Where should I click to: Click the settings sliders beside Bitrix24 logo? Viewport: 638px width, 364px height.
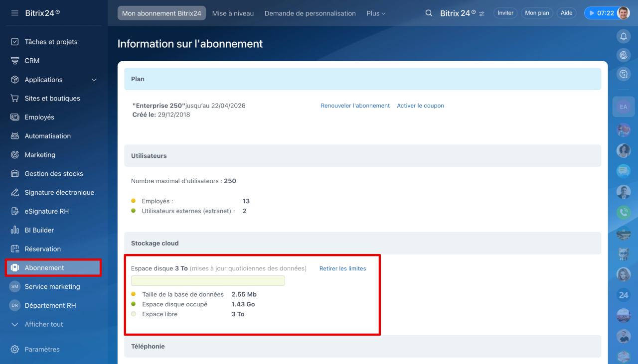tap(481, 14)
